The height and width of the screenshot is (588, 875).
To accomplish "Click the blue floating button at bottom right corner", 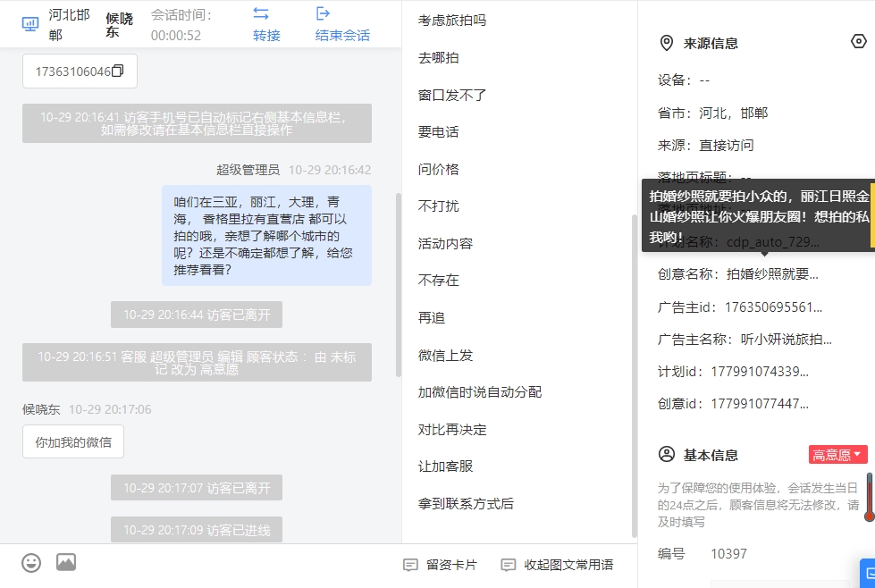I will tap(868, 573).
